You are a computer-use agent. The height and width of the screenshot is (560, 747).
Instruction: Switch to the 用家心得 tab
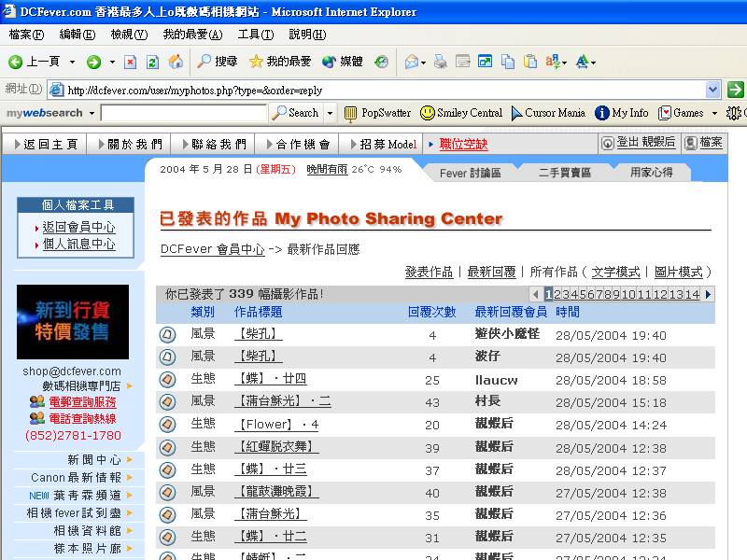tap(651, 173)
